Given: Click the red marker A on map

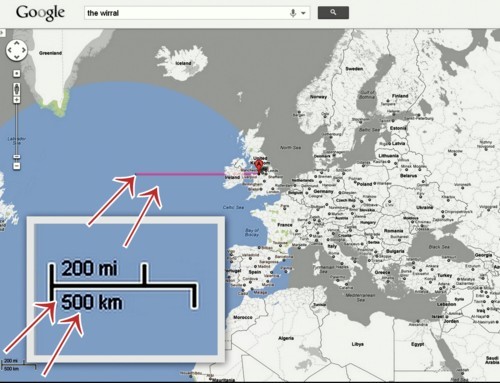Looking at the screenshot, I should (259, 166).
